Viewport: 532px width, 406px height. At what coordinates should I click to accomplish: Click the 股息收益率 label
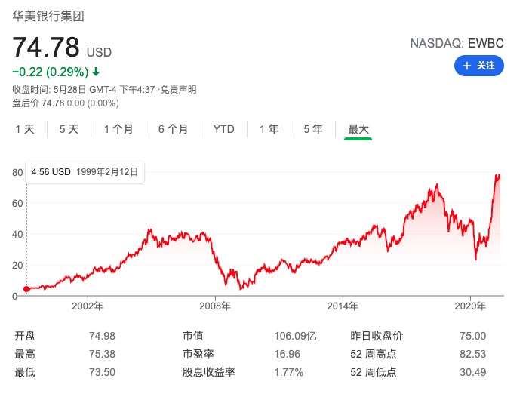pyautogui.click(x=209, y=372)
